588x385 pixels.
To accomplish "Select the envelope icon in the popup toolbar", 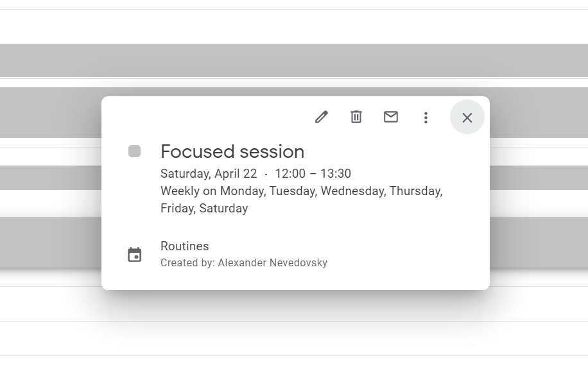I will [390, 117].
